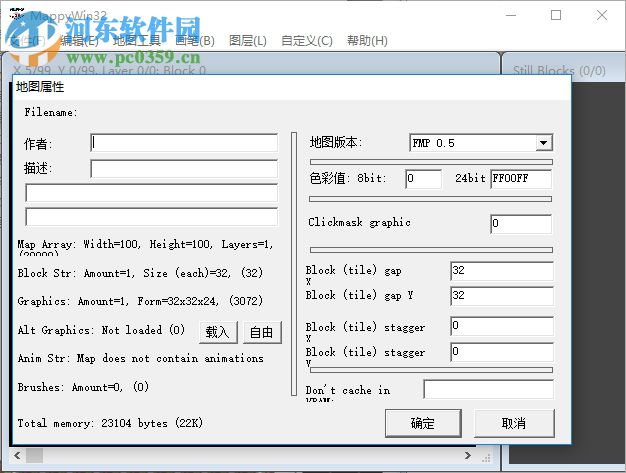Image resolution: width=626 pixels, height=473 pixels.
Task: Click the Map Array: Width=100 info line
Action: 145,244
